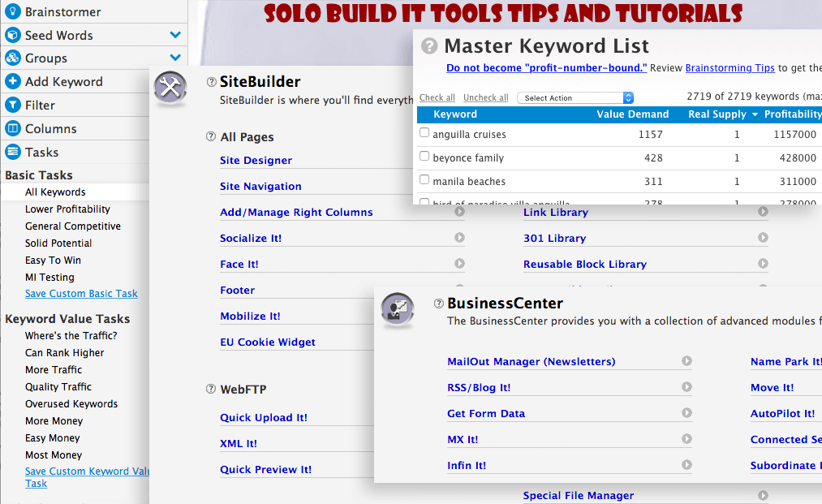Click the Uncheck all link

(x=485, y=97)
